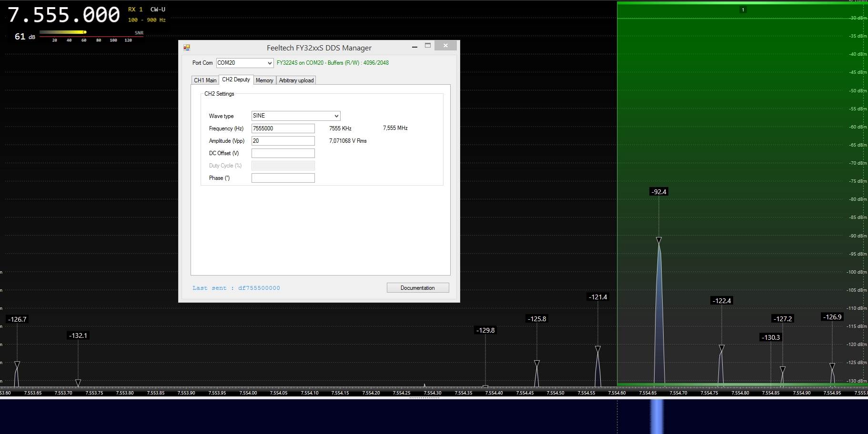Click the Last sent df755500000 status text

[236, 288]
